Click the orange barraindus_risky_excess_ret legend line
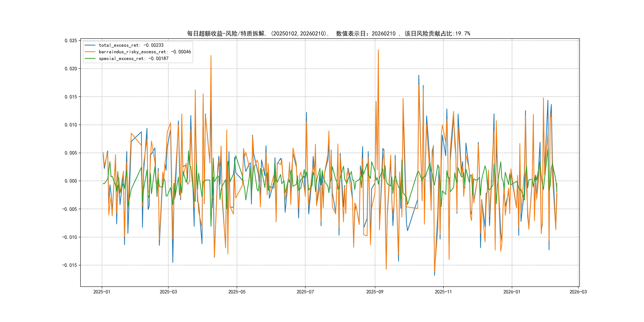 point(90,52)
